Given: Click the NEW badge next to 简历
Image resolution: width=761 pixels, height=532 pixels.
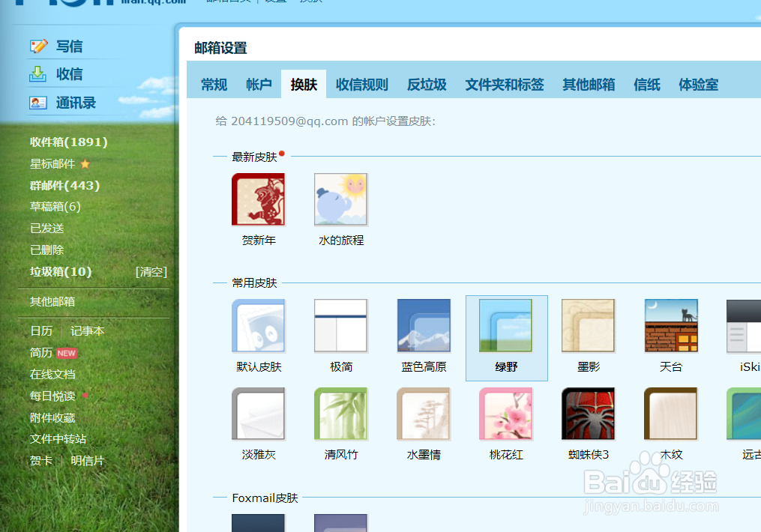Looking at the screenshot, I should (67, 353).
